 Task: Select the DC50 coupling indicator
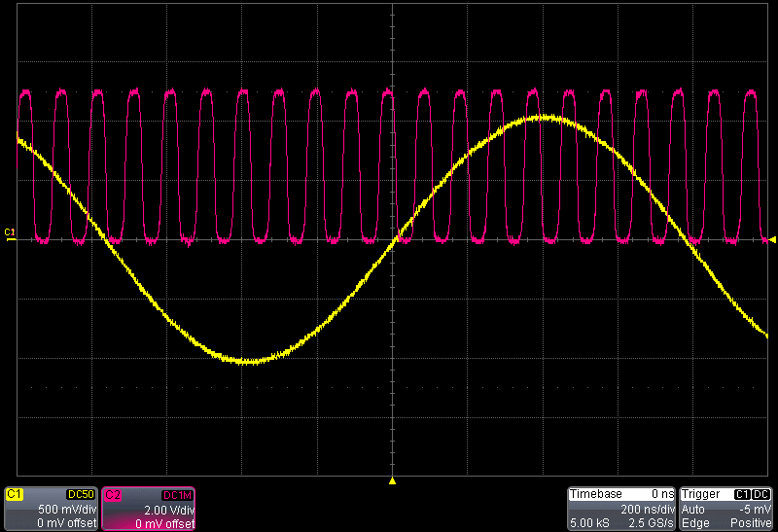pos(81,494)
